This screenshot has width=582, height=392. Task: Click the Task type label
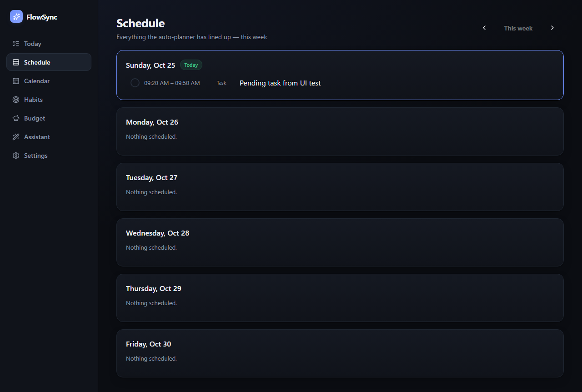[x=221, y=83]
